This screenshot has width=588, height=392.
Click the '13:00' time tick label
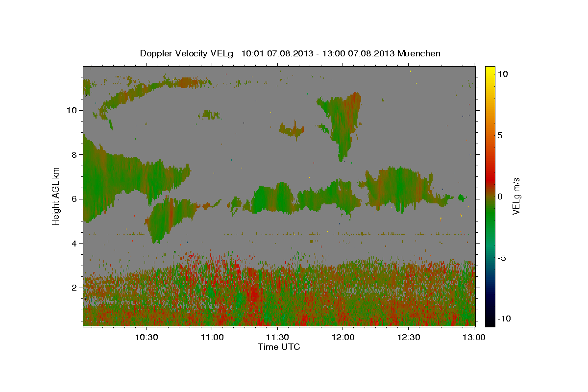coord(474,337)
